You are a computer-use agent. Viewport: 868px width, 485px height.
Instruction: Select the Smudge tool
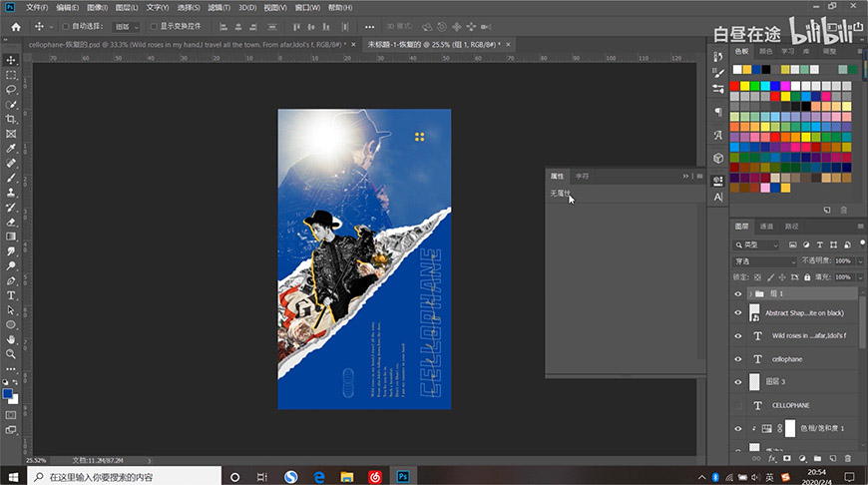(x=11, y=251)
